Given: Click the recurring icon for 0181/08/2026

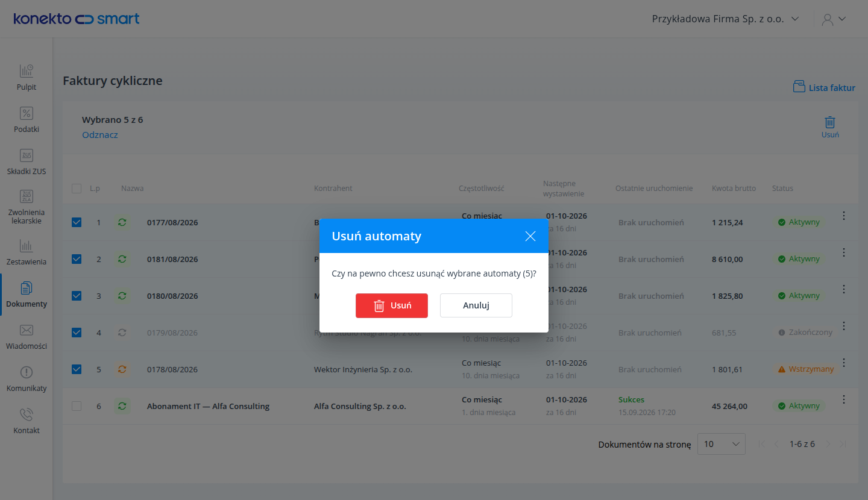Looking at the screenshot, I should [x=122, y=259].
